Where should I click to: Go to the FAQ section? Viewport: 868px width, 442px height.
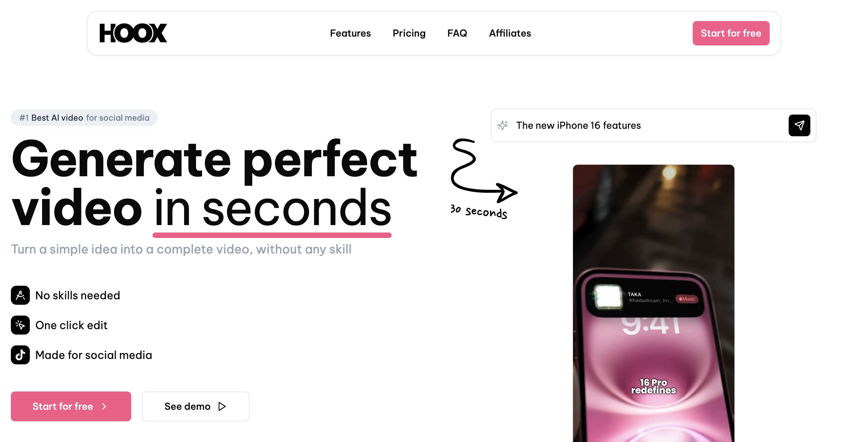457,33
